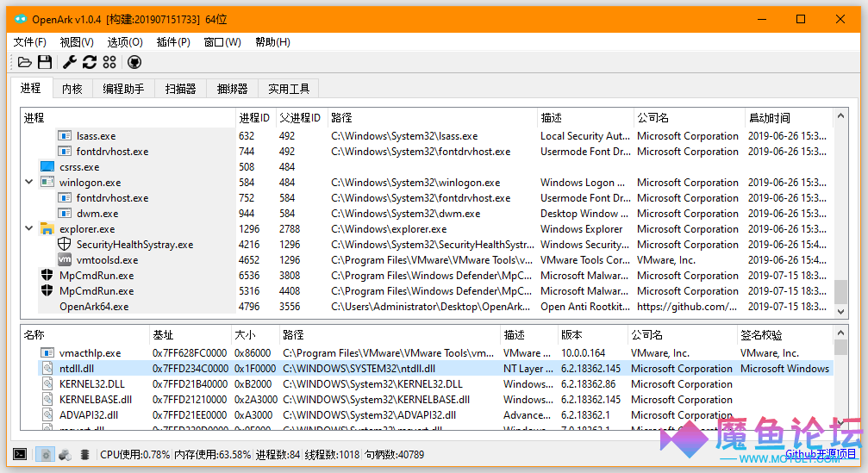Click the process list scroll up arrow
868x473 pixels.
coord(840,115)
